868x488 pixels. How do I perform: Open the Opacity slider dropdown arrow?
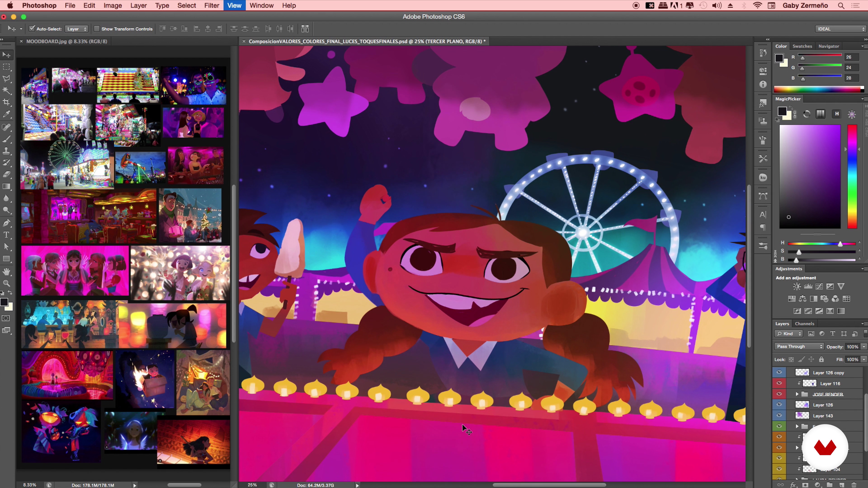864,347
